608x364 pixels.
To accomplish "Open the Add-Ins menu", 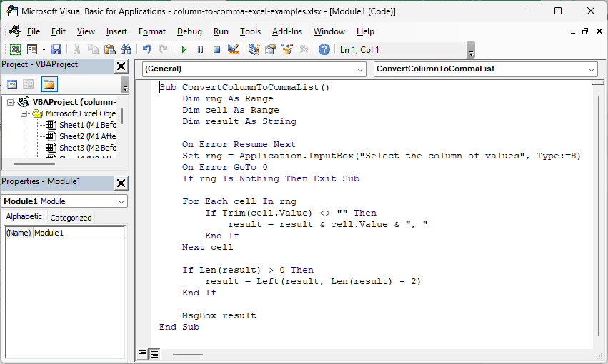I will [287, 31].
